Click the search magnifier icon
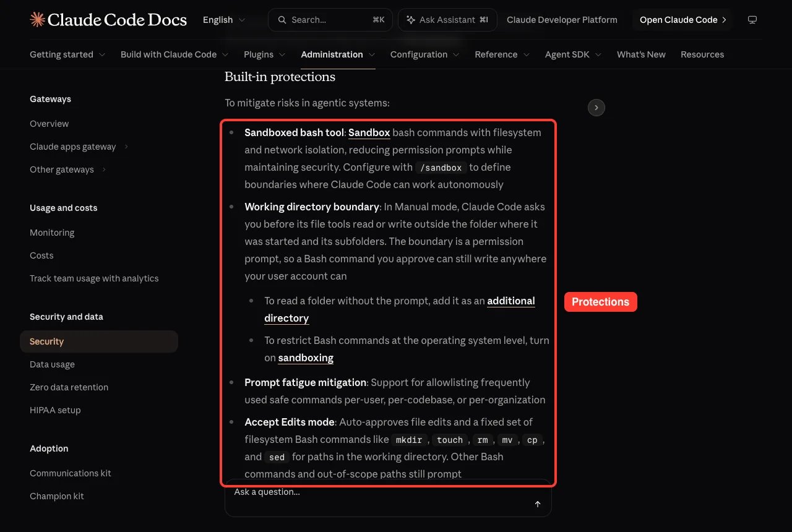Screen dimensions: 792x532 [x=282, y=20]
